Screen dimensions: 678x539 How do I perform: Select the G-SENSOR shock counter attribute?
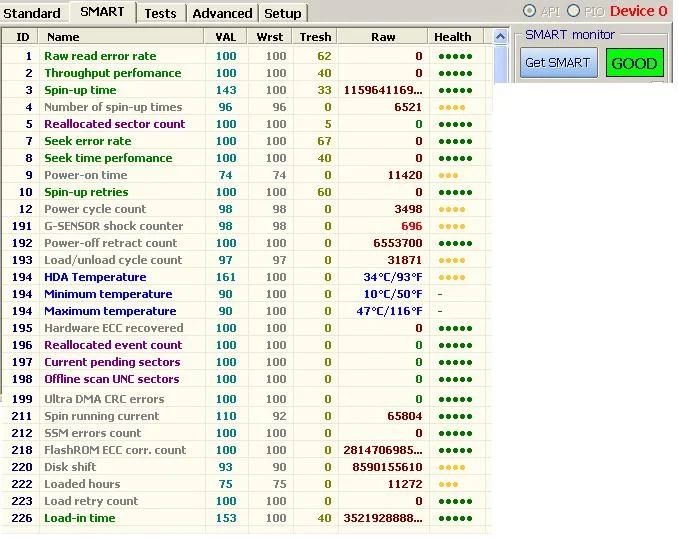(x=113, y=226)
